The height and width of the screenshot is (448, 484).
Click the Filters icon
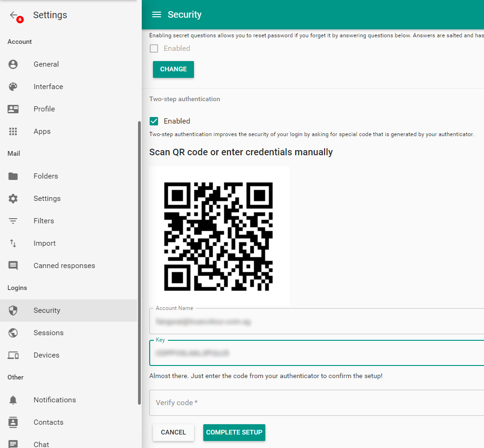pyautogui.click(x=13, y=221)
